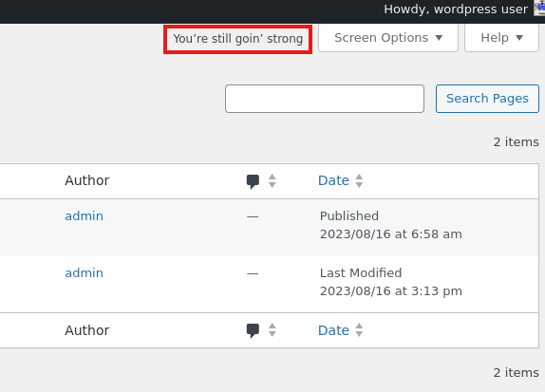Image resolution: width=545 pixels, height=392 pixels.
Task: Open the Howdy, wordpress user menu
Action: point(456,9)
